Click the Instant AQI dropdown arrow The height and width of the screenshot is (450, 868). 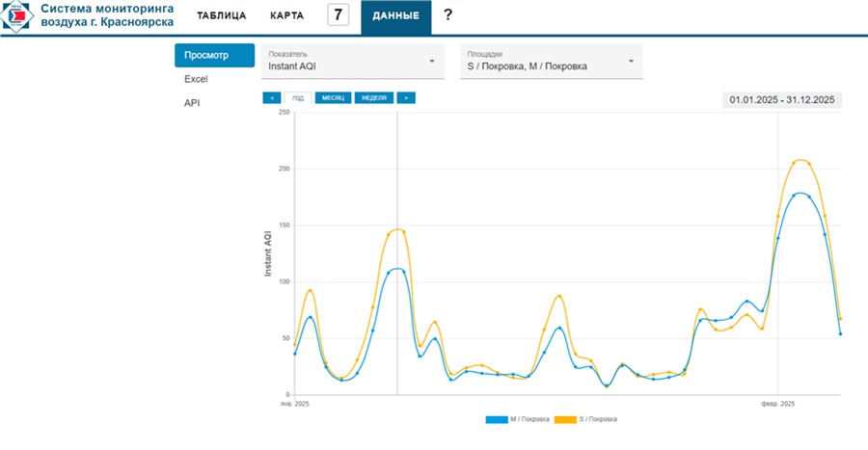coord(431,62)
